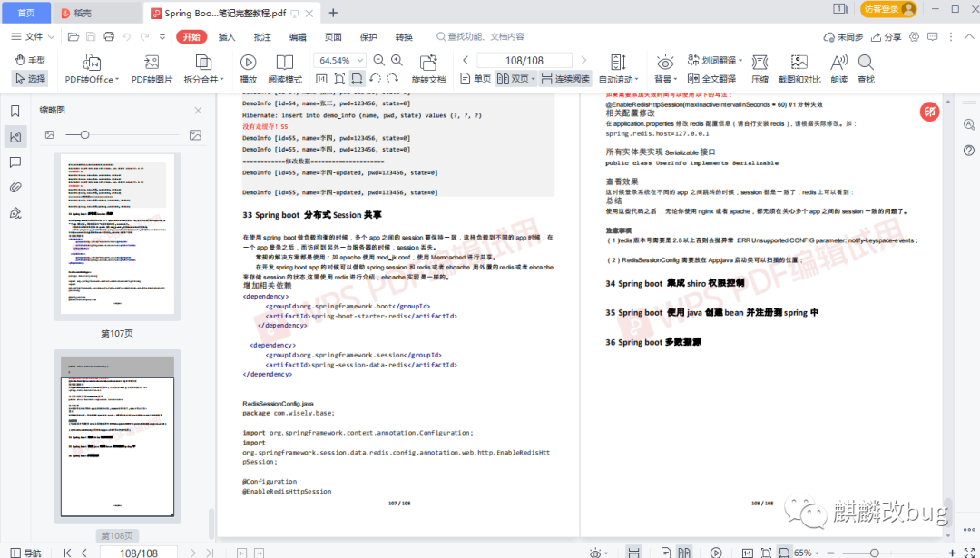
Task: Select the Hand (手型) tool
Action: [x=30, y=60]
